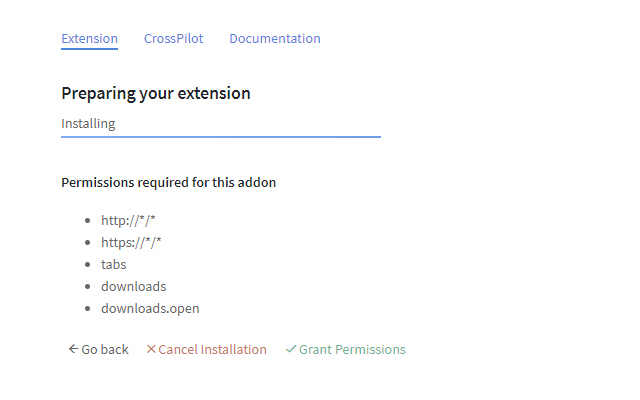Select the downloads.open permission entry
Image resolution: width=640 pixels, height=400 pixels.
(150, 308)
